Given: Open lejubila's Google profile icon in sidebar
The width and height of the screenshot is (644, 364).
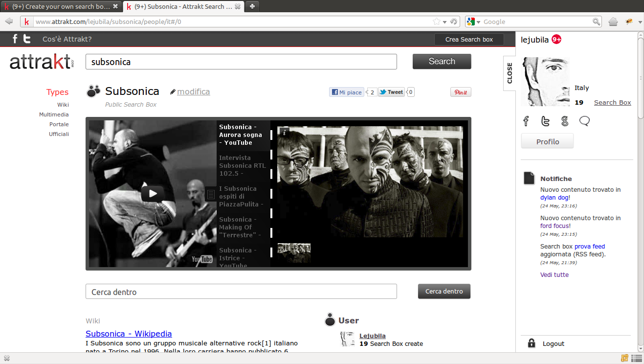Looking at the screenshot, I should pos(565,121).
